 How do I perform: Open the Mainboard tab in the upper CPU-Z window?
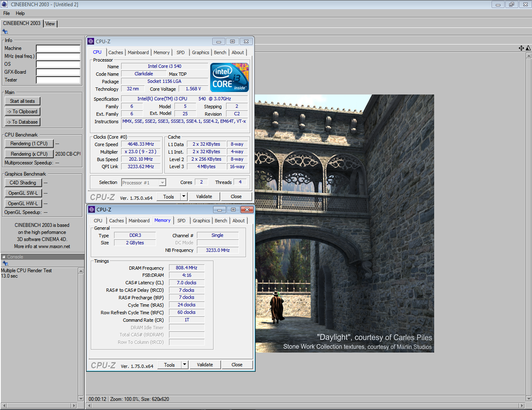pos(138,52)
